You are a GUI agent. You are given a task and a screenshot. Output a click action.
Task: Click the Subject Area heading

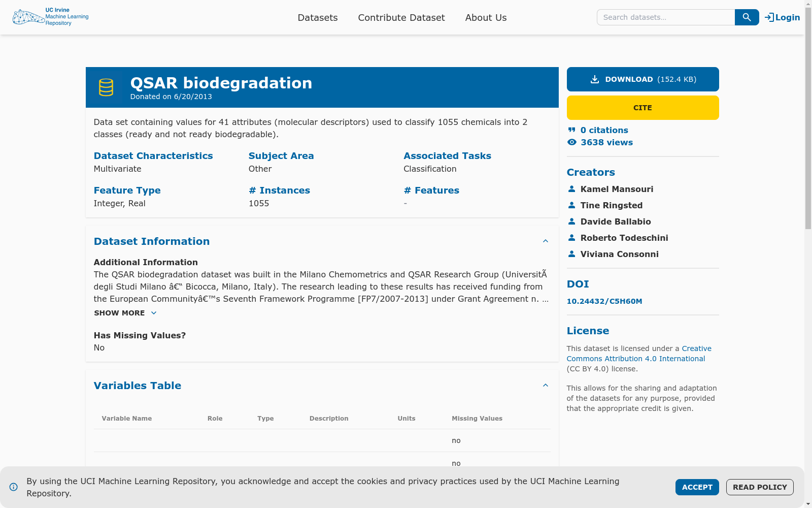click(281, 156)
